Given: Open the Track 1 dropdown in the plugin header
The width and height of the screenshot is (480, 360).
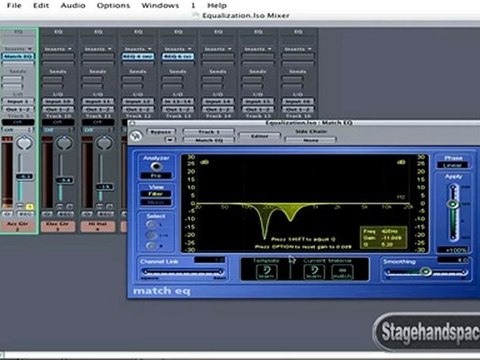Looking at the screenshot, I should (x=209, y=132).
